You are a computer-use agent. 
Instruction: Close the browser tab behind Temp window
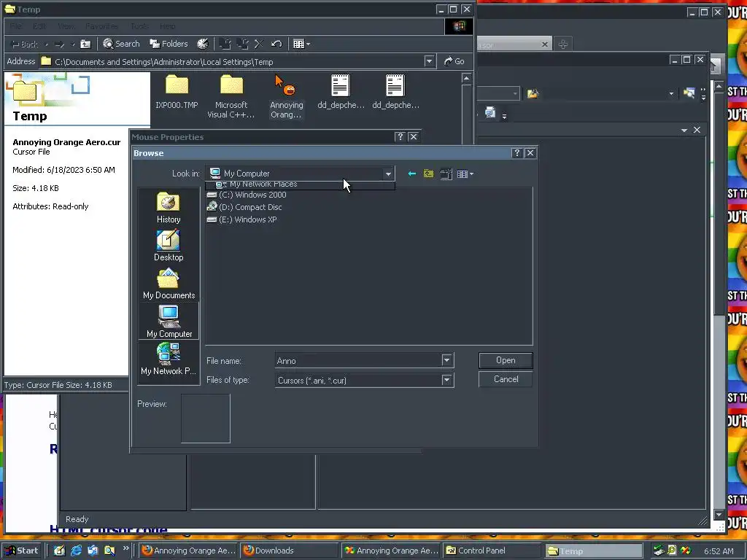[544, 44]
